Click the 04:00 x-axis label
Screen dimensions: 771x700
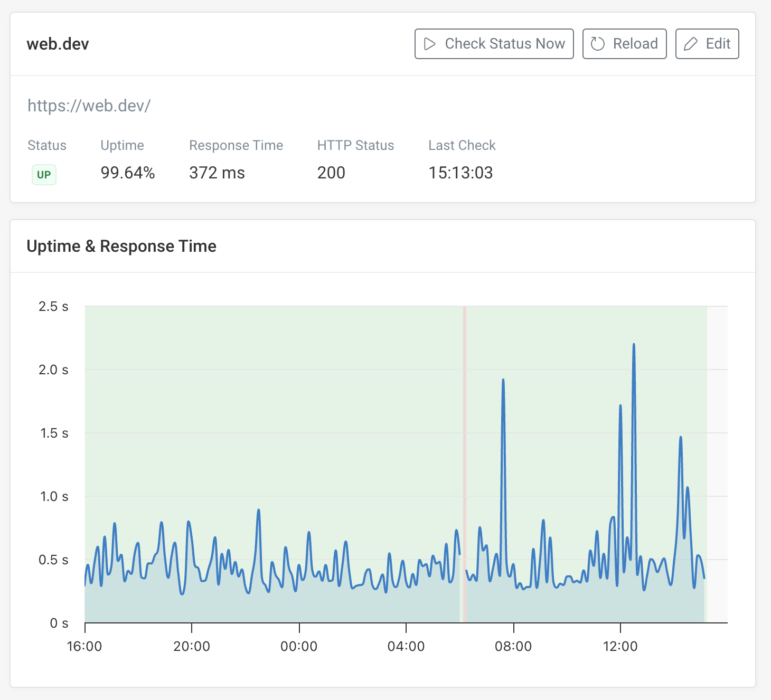406,646
